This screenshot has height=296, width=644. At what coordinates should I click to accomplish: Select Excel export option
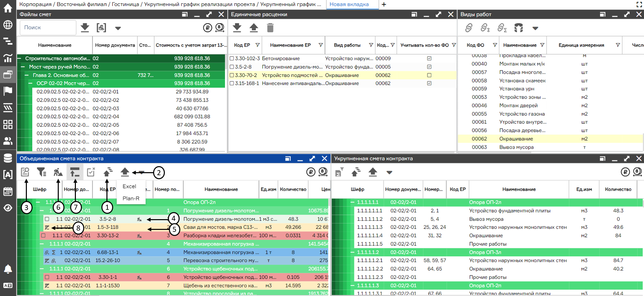tap(129, 186)
